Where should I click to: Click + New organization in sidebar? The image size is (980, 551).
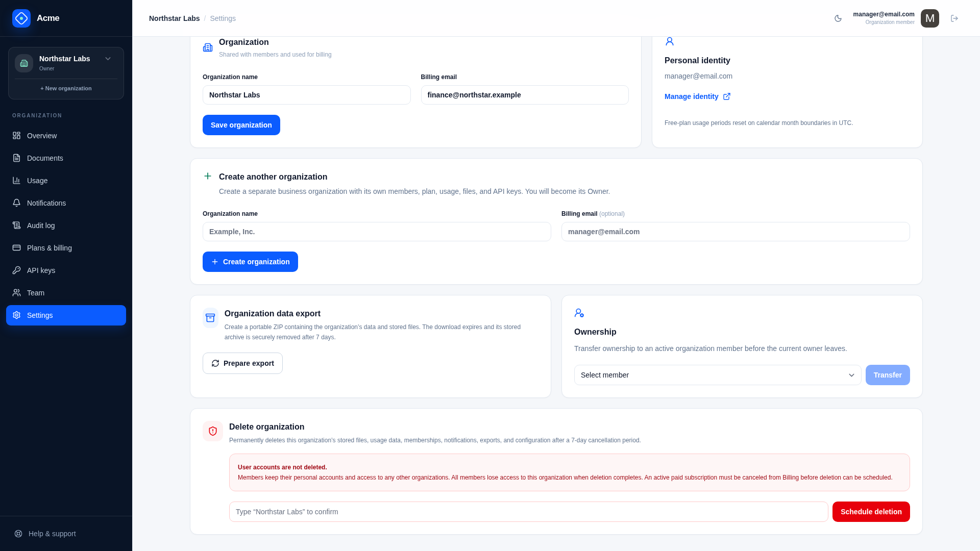click(66, 88)
